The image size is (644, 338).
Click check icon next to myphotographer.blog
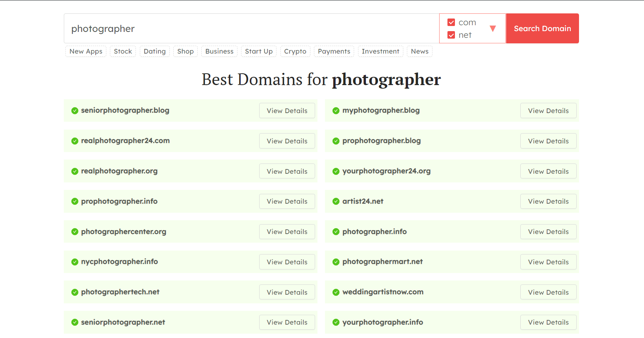pos(336,111)
